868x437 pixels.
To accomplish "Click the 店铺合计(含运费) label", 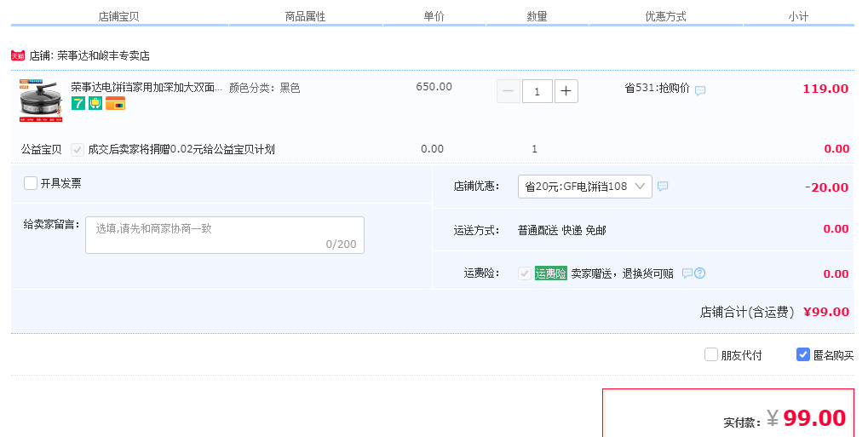I will click(747, 312).
